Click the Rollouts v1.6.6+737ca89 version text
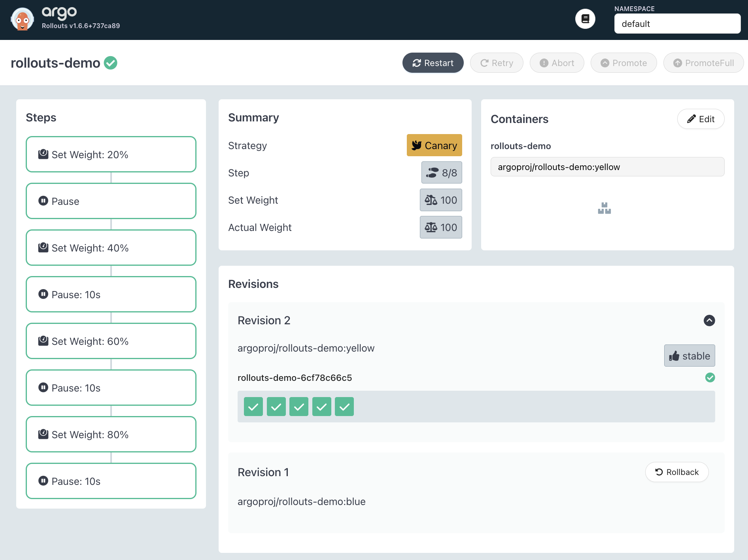The image size is (748, 560). coord(81,26)
